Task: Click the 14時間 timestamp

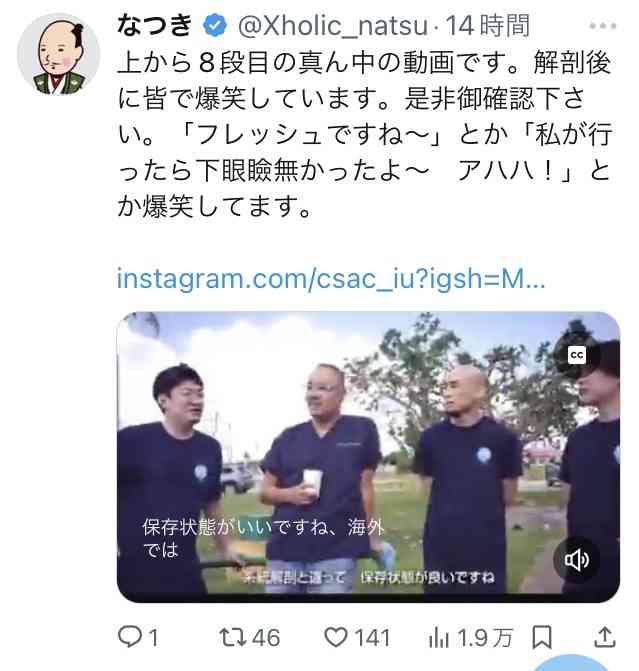Action: tap(488, 26)
